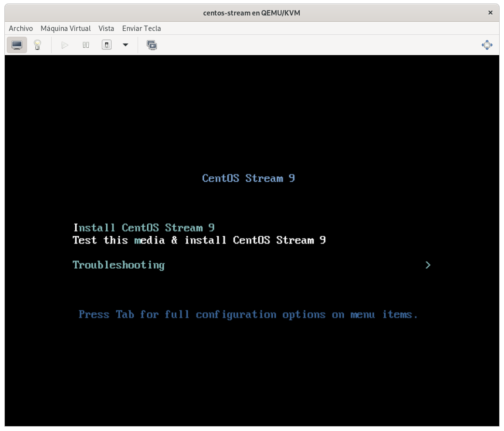Power on the virtual machine
The image size is (504, 431).
65,45
